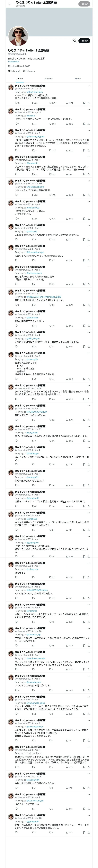
Task: Switch to the Replies tab
Action: (x=49, y=79)
